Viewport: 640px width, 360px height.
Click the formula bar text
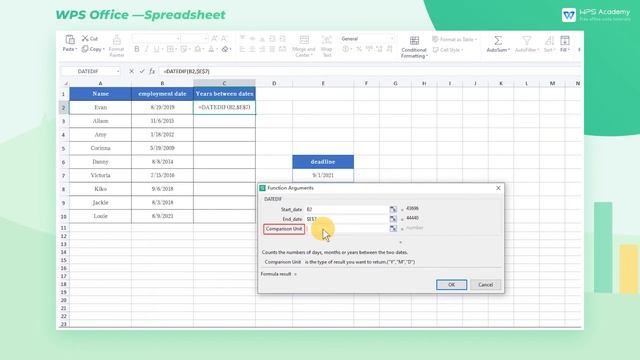click(187, 71)
